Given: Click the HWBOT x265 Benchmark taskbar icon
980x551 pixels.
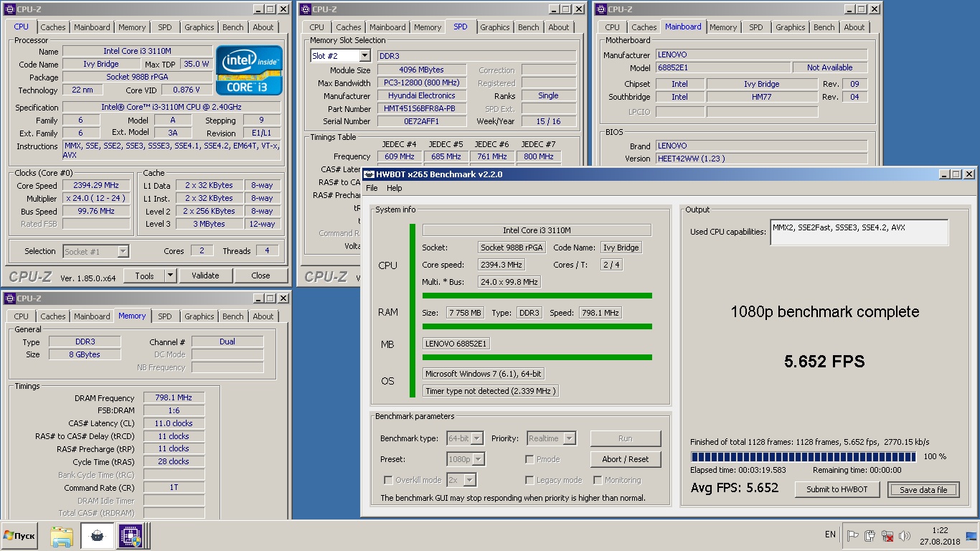Looking at the screenshot, I should point(96,536).
